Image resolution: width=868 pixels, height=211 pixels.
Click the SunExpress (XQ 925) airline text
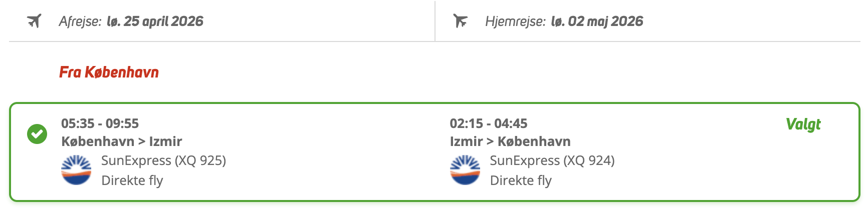pyautogui.click(x=163, y=160)
